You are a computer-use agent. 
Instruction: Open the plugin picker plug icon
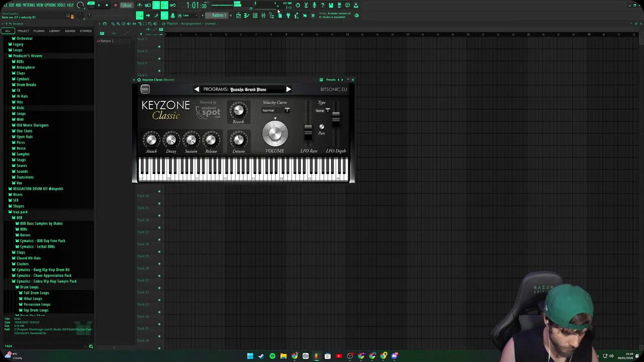(x=288, y=16)
